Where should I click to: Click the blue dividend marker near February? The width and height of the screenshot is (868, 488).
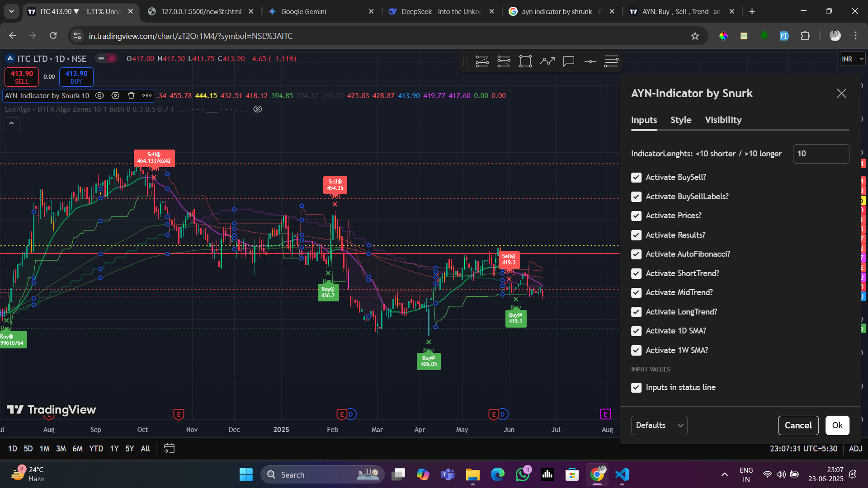pyautogui.click(x=351, y=414)
